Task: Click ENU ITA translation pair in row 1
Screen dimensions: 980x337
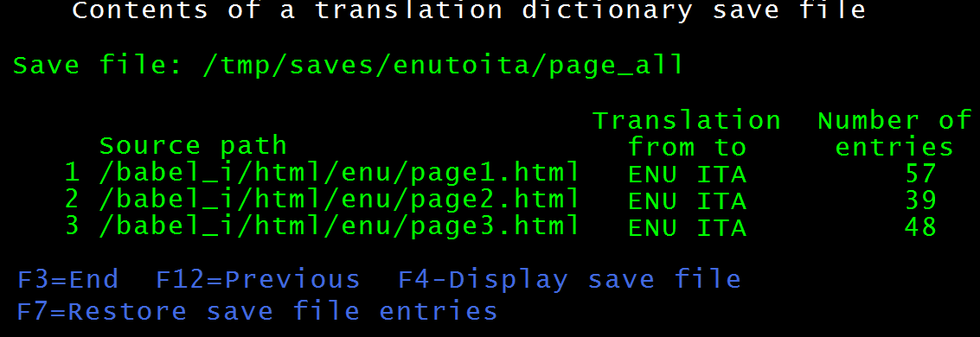Action: click(x=687, y=175)
